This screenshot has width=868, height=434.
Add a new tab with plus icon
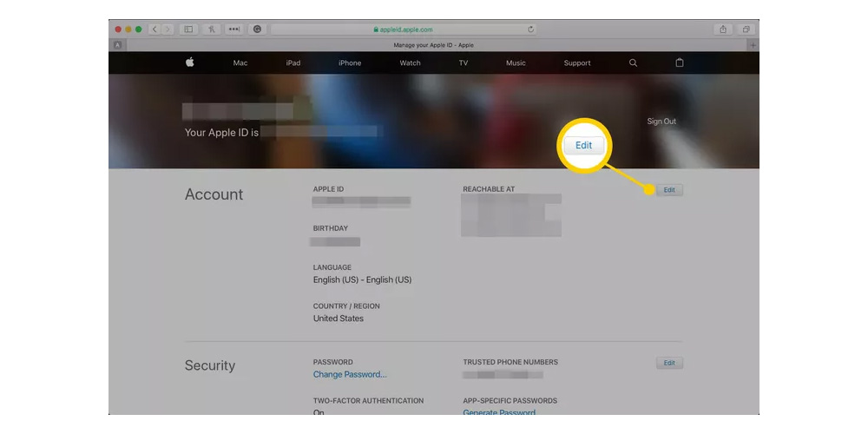click(x=753, y=45)
